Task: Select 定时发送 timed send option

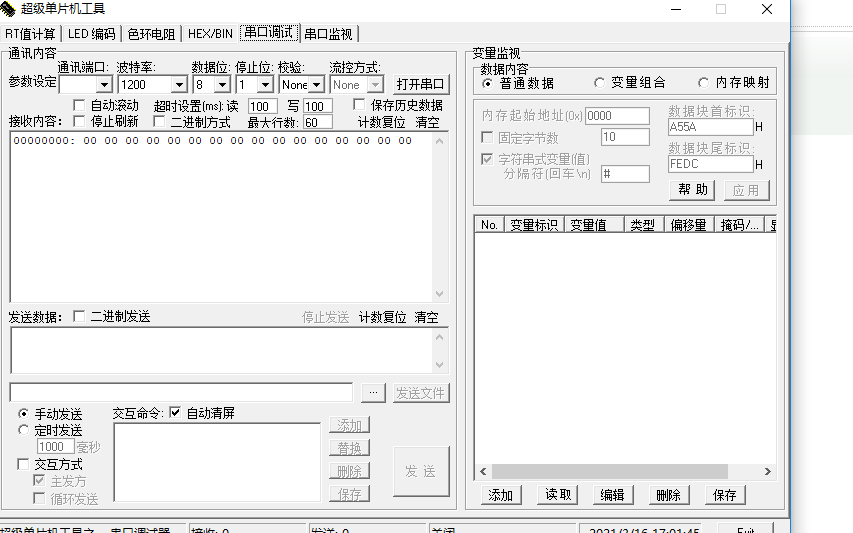Action: [x=24, y=430]
